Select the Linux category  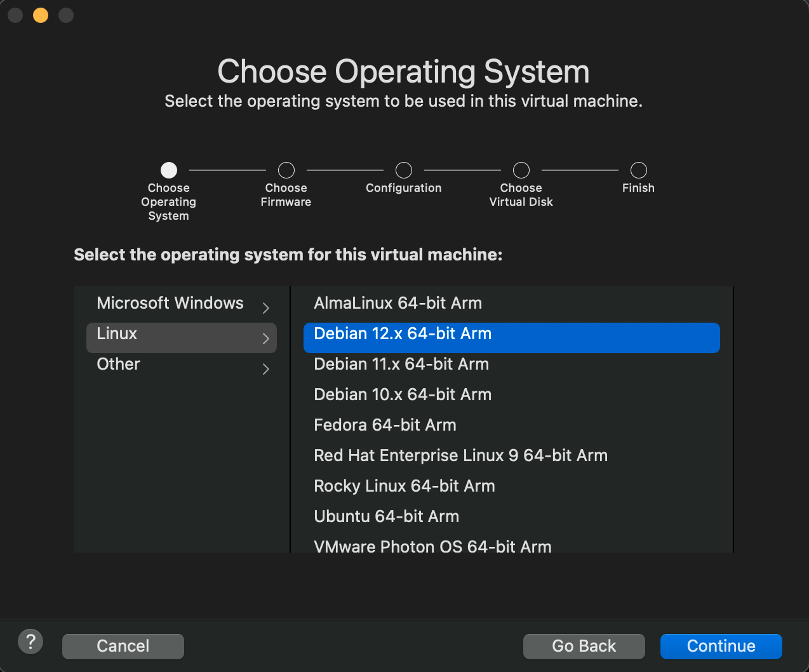182,338
